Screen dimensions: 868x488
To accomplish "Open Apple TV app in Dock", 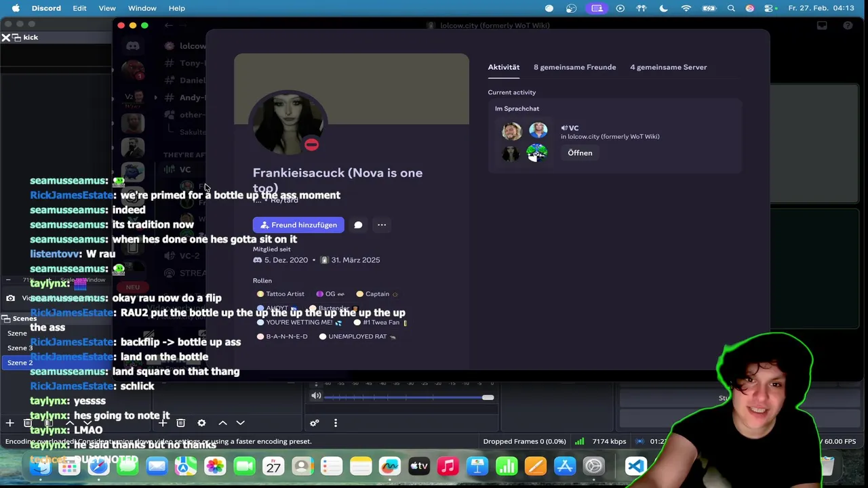I will click(x=419, y=466).
